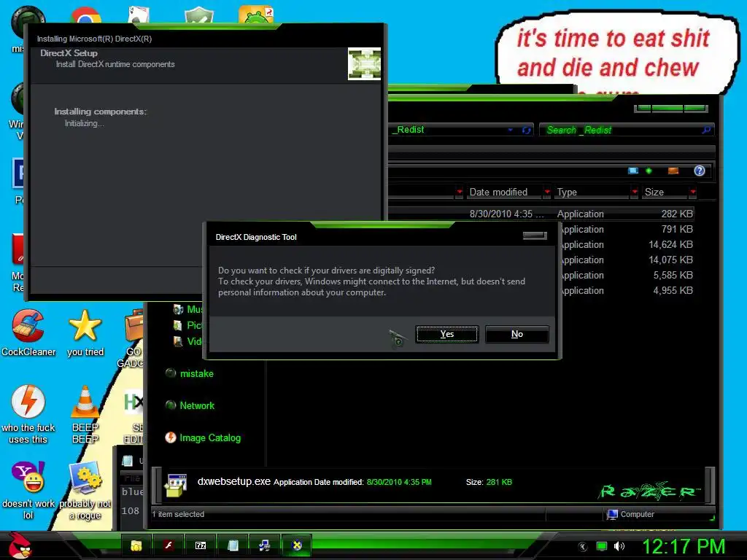Click Yes in DirectX Diagnostic Tool dialog

(x=447, y=334)
